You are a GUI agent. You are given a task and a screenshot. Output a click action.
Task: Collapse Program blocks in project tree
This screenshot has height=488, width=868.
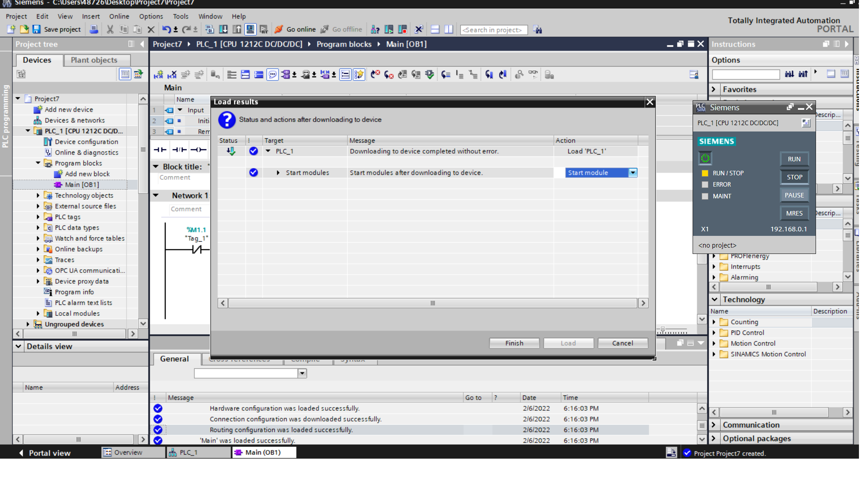[38, 163]
